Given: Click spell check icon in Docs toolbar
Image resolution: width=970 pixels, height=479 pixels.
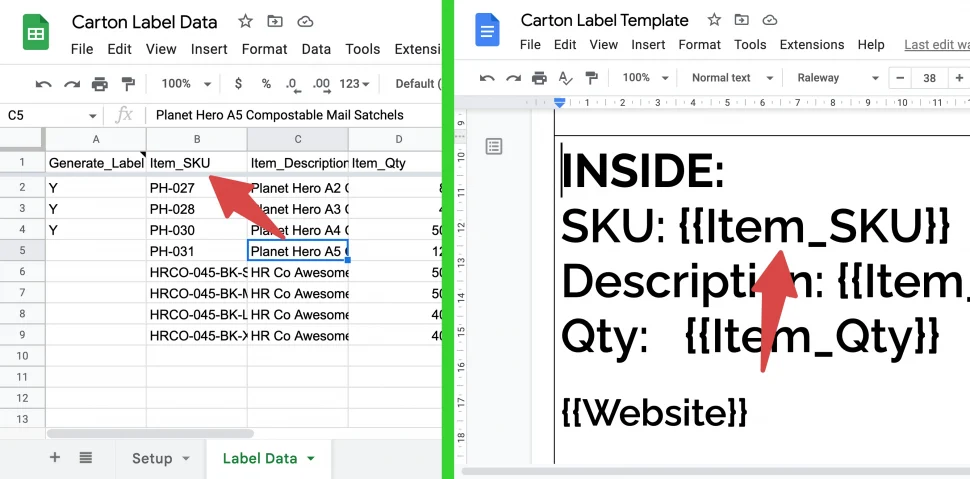Looking at the screenshot, I should (566, 78).
